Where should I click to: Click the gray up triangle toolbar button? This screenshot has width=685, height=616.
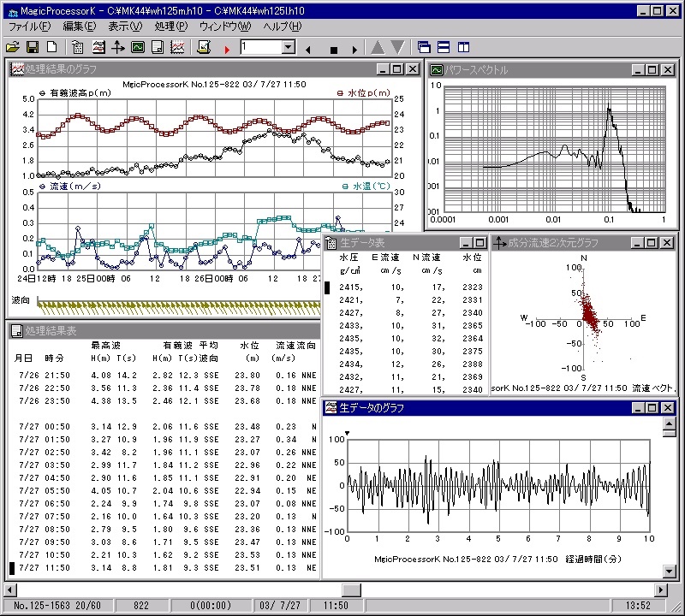pos(378,47)
